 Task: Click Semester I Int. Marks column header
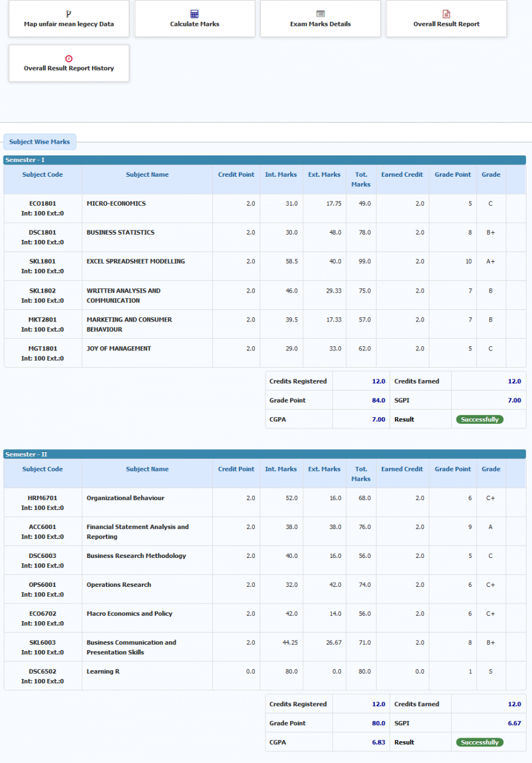281,174
